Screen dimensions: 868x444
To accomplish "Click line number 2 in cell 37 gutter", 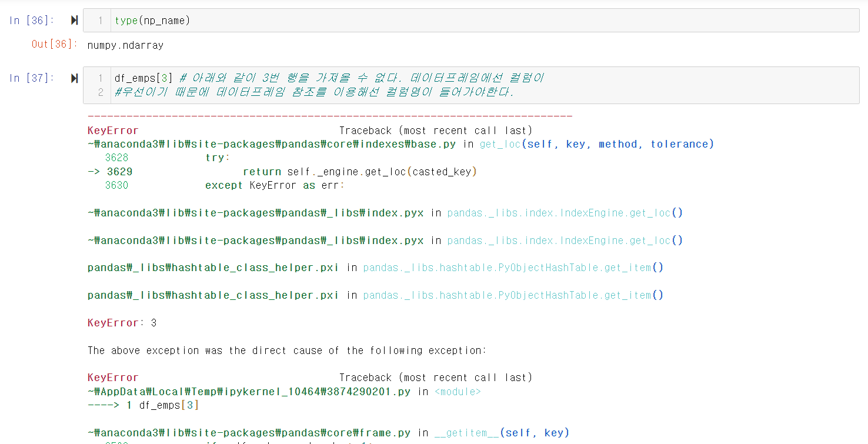I will tap(101, 92).
